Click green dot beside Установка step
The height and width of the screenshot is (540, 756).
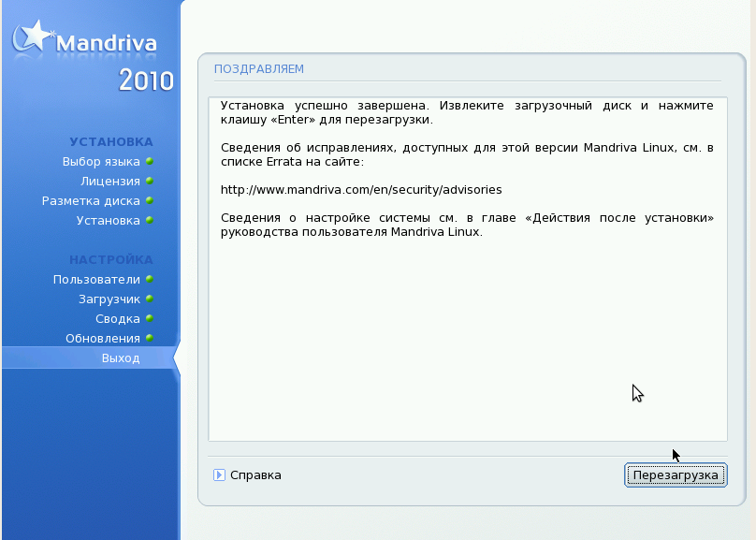[150, 220]
